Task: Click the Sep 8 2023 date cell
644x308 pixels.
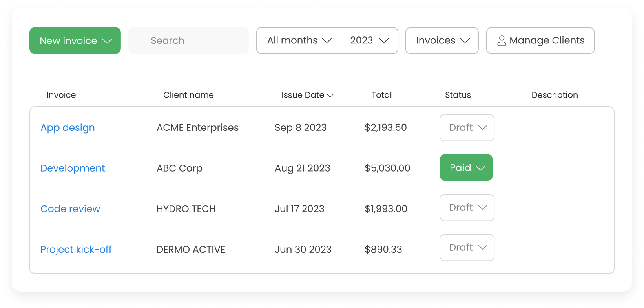Action: tap(301, 128)
